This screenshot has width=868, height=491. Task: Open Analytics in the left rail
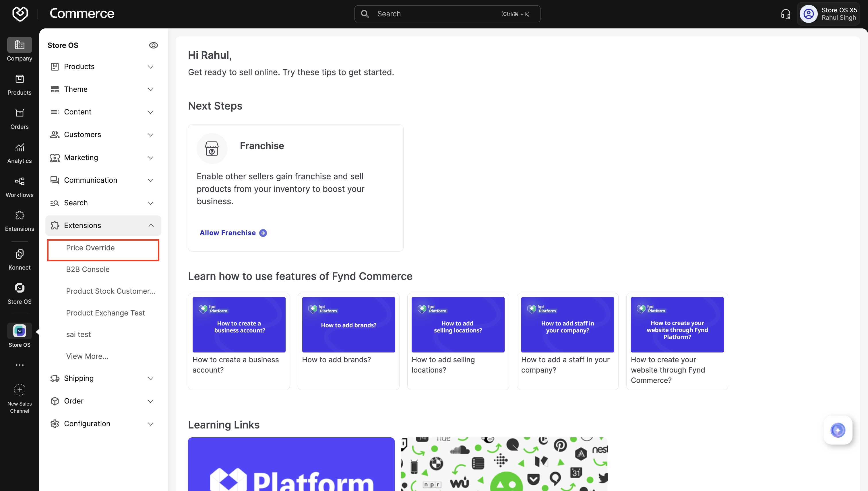20,153
